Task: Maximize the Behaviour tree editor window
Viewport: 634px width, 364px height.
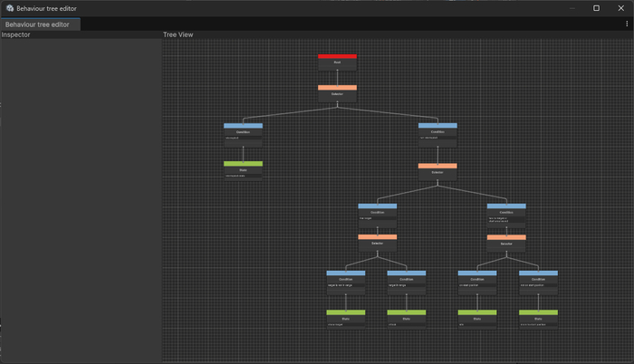Action: tap(596, 8)
